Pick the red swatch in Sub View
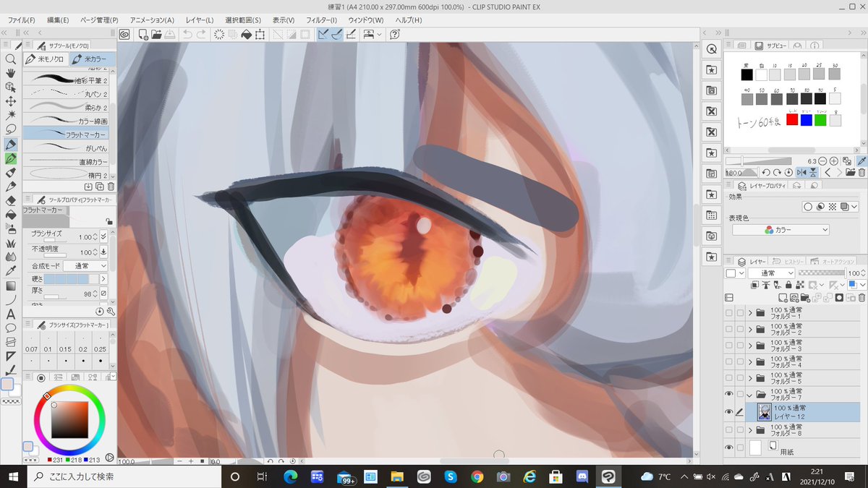 [792, 120]
